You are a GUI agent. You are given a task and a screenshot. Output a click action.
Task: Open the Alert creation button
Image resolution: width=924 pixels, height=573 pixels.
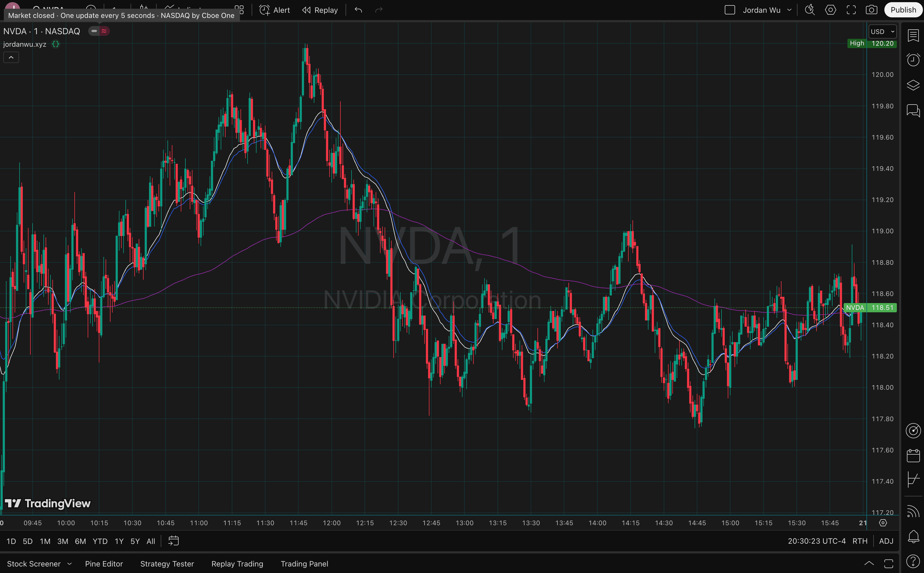point(274,10)
